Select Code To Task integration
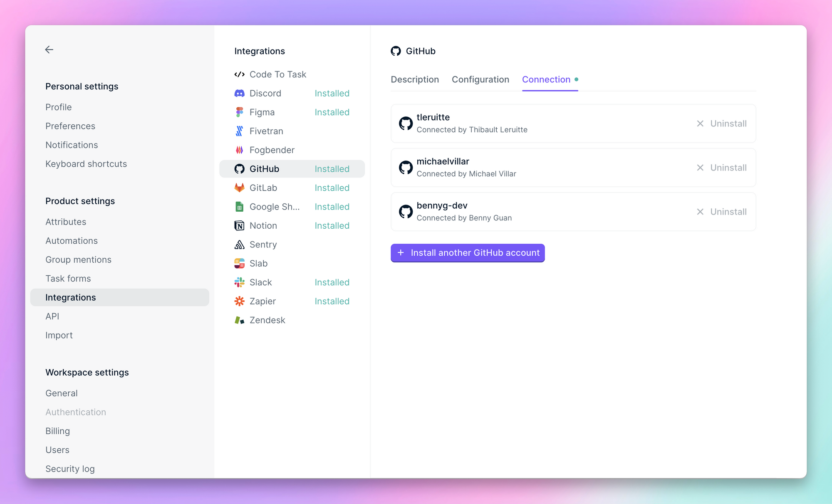The width and height of the screenshot is (832, 504). click(x=278, y=74)
